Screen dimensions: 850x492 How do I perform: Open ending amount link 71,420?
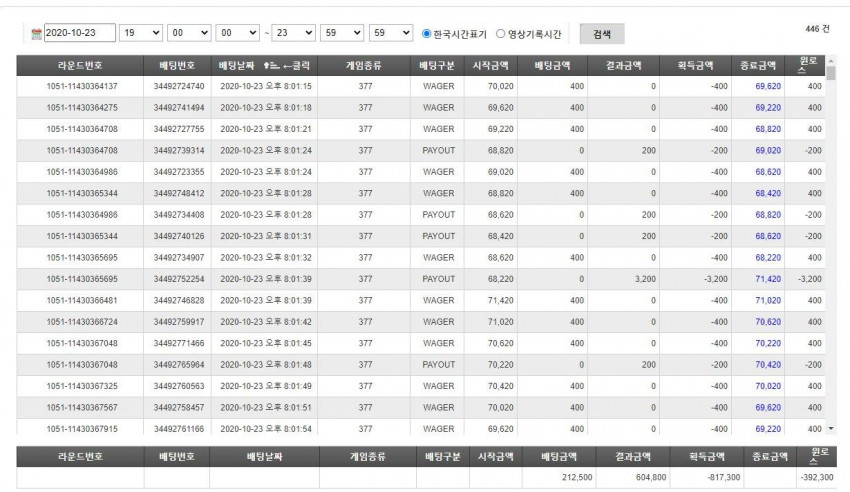point(768,279)
